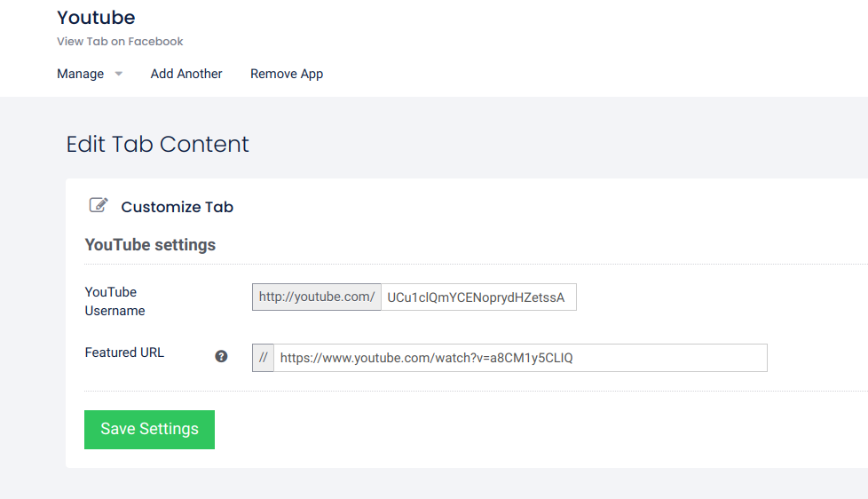The image size is (868, 499).
Task: Click the Customize Tab panel title
Action: tap(177, 207)
